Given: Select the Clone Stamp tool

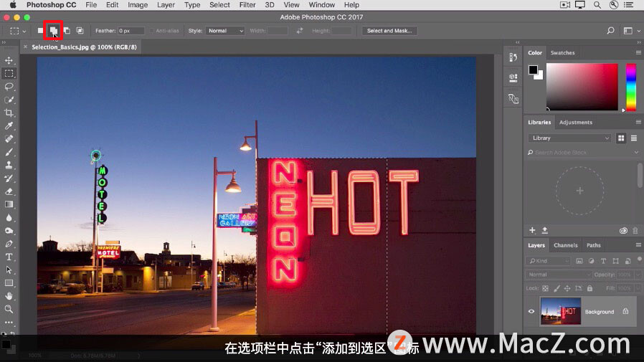Looking at the screenshot, I should (9, 165).
